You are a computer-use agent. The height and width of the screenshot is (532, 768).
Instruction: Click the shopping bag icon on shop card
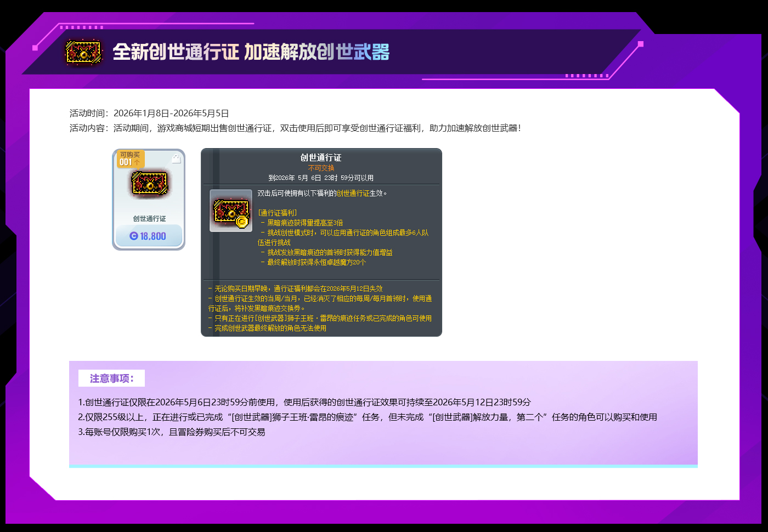coord(176,159)
